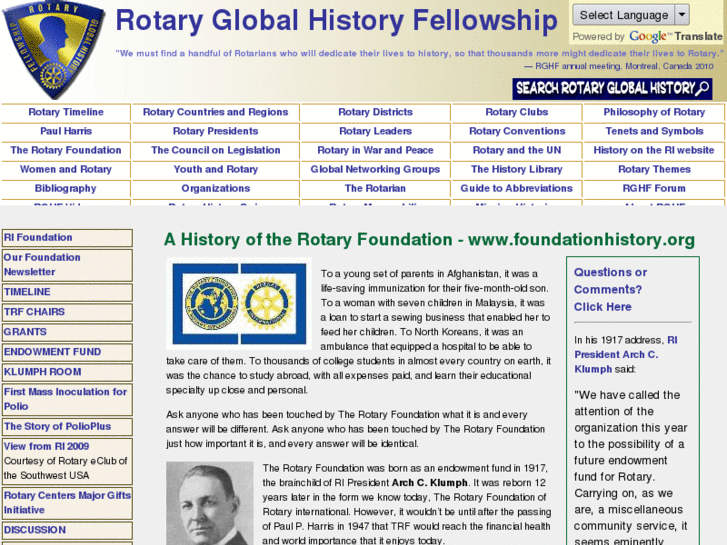The image size is (727, 545).
Task: Click the Rotary Global History Fellowship shield logo
Action: coord(54,50)
